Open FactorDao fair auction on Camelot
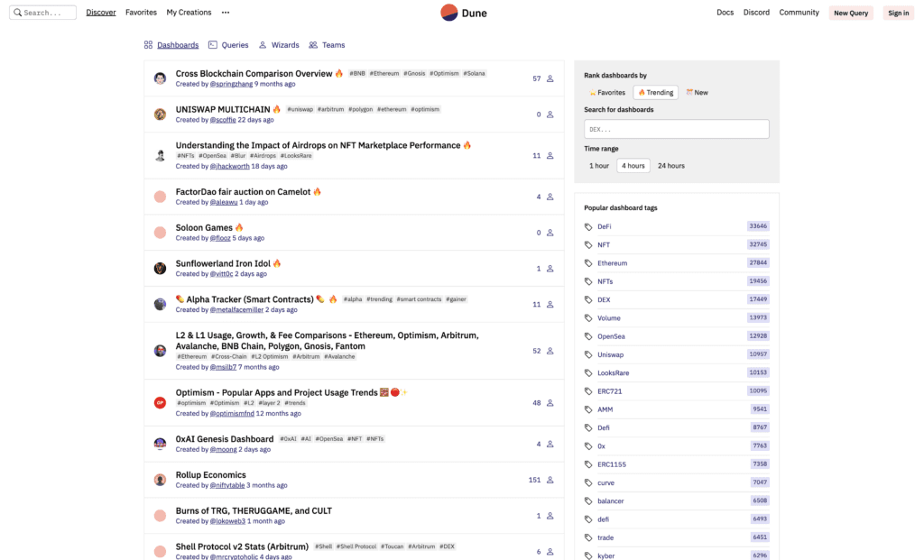This screenshot has height=560, width=924. pos(243,192)
